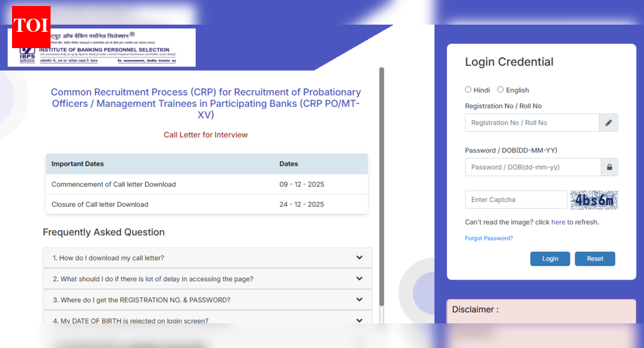Select the Hindi language radio button
Viewport: 644px width, 348px height.
tap(468, 90)
